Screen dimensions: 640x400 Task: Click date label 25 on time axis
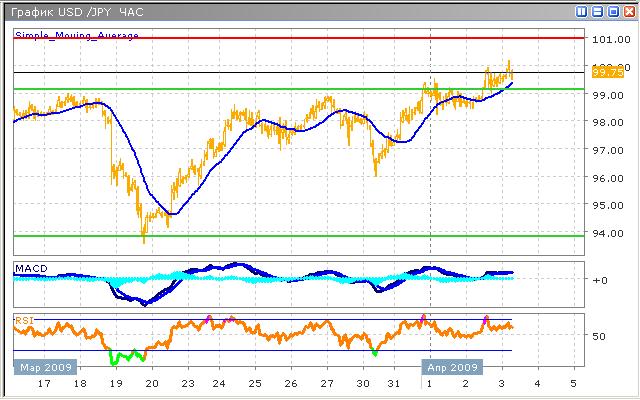click(255, 384)
